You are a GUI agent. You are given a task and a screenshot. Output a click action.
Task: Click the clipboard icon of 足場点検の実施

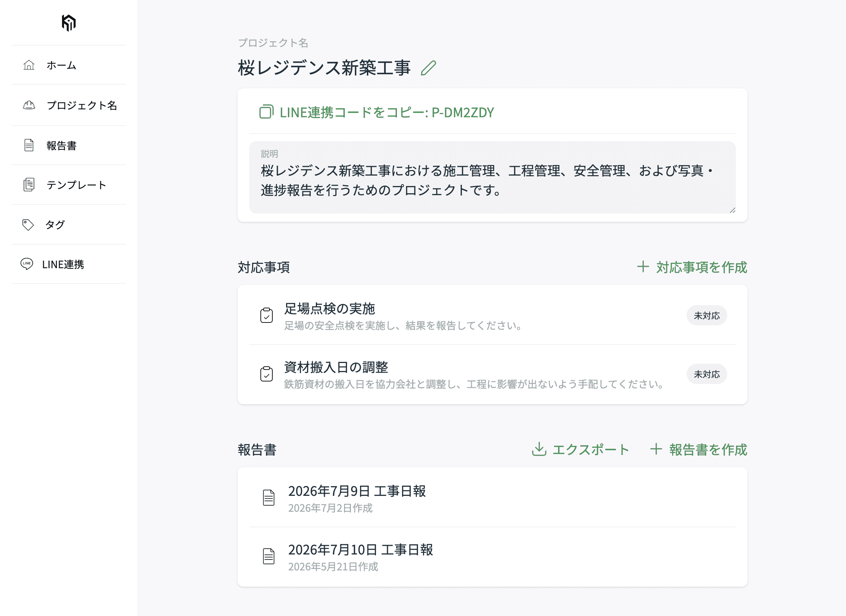pos(266,316)
